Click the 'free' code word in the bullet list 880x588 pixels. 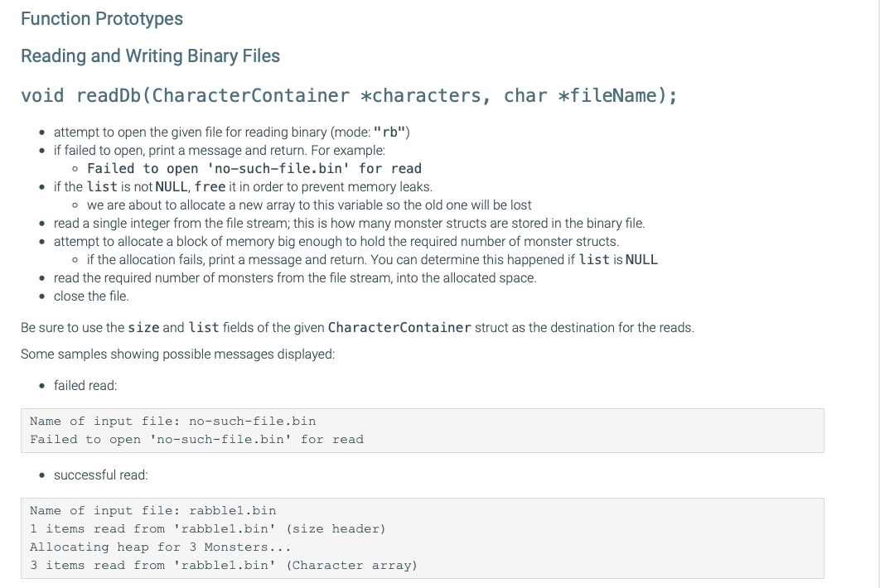(210, 187)
